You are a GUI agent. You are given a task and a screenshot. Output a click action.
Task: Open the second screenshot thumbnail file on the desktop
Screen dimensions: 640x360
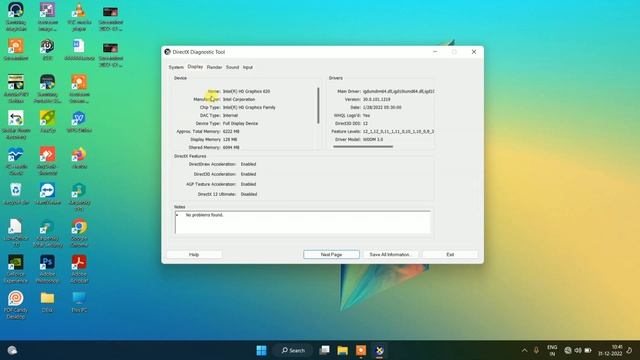point(111,55)
